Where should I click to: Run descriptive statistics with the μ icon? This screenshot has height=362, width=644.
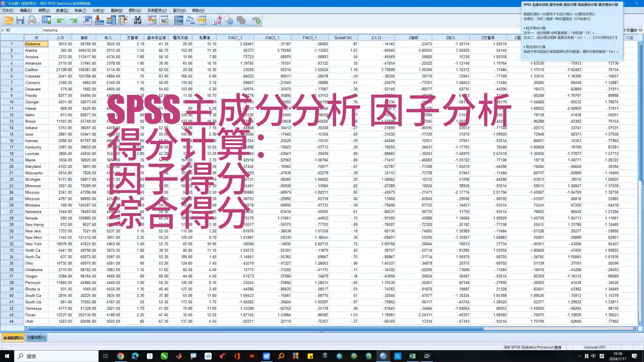(x=123, y=20)
